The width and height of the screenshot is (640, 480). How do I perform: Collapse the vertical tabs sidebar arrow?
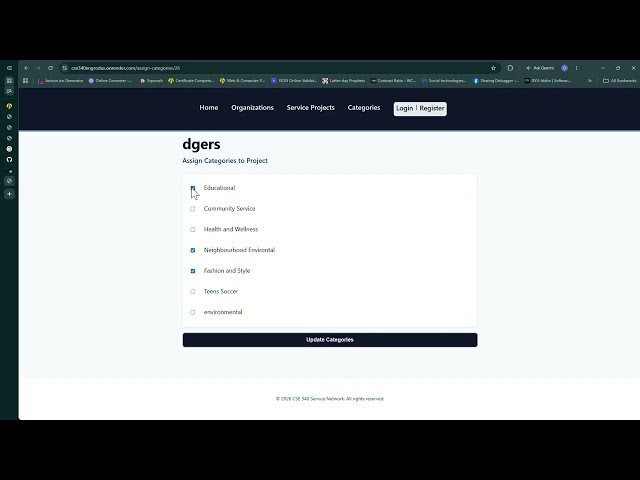click(9, 68)
